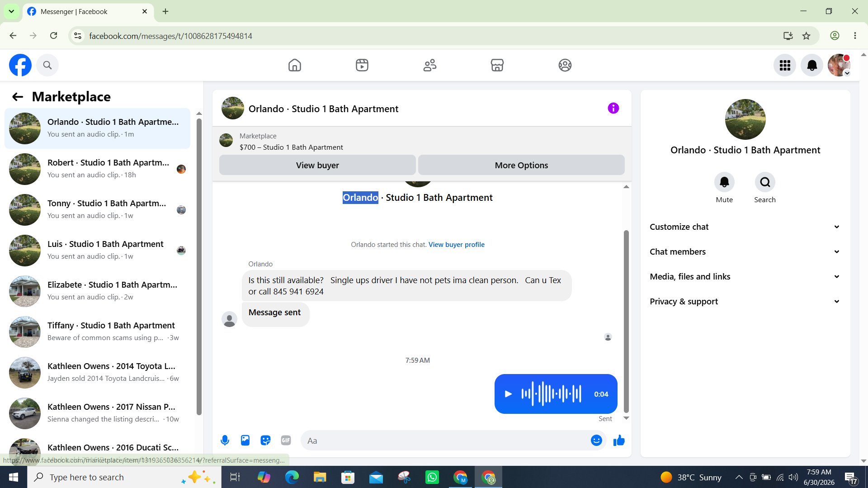
Task: Send a thumbs-up like
Action: point(619,440)
